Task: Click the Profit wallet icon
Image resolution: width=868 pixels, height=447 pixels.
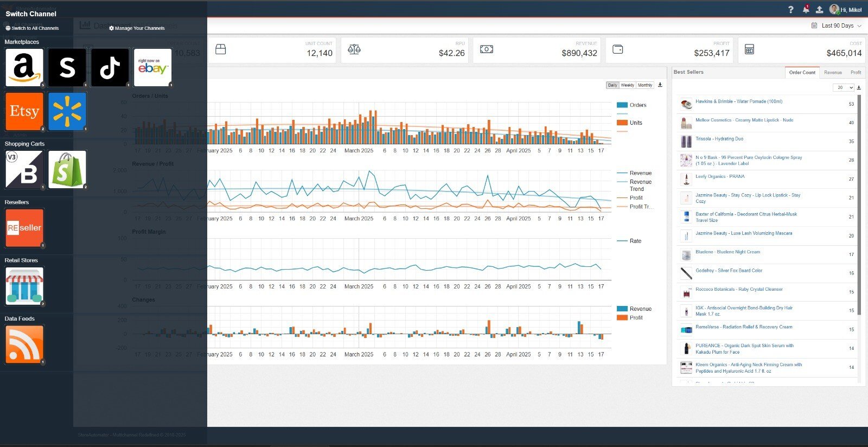Action: click(617, 49)
